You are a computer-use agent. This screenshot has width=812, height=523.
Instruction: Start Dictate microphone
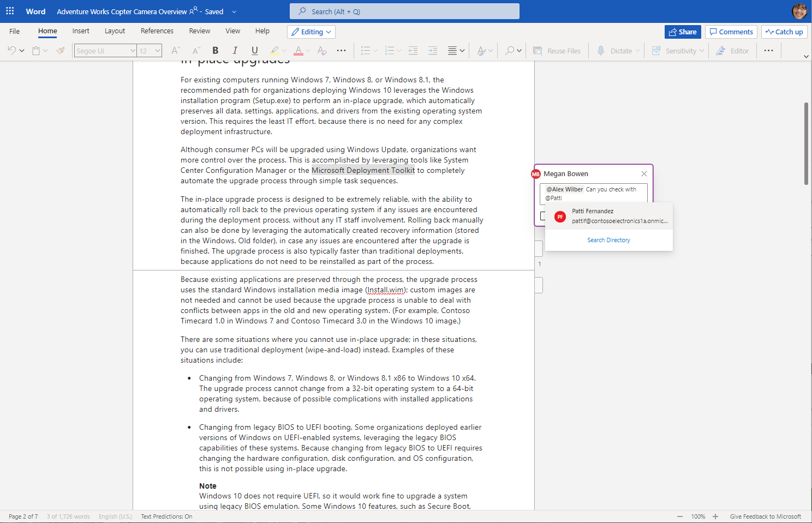pyautogui.click(x=614, y=51)
